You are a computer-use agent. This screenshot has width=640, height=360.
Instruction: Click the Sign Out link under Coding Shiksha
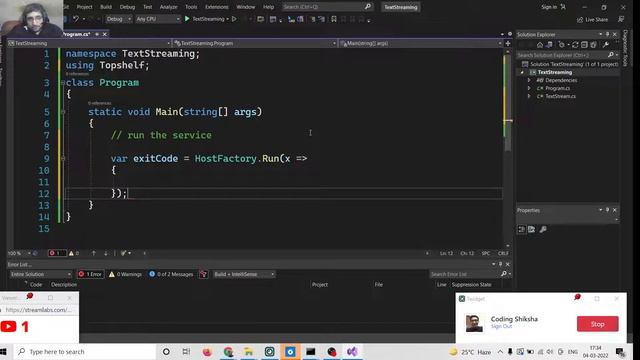[501, 327]
